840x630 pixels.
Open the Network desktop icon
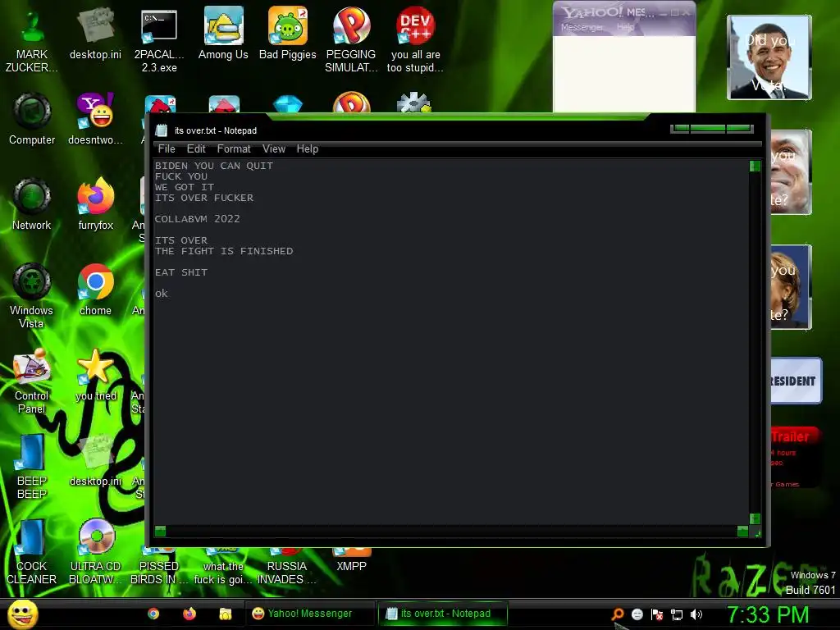coord(32,205)
